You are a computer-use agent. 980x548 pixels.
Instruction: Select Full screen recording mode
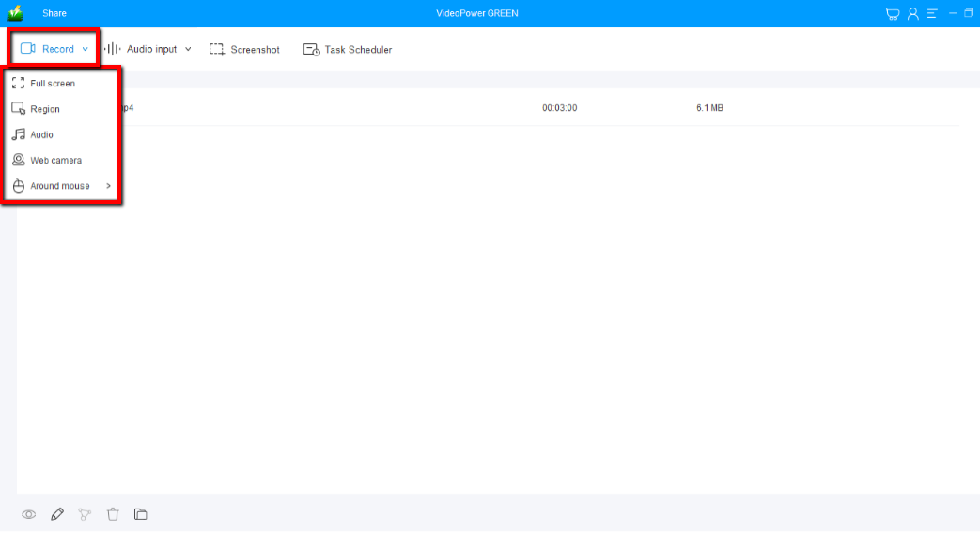click(53, 84)
